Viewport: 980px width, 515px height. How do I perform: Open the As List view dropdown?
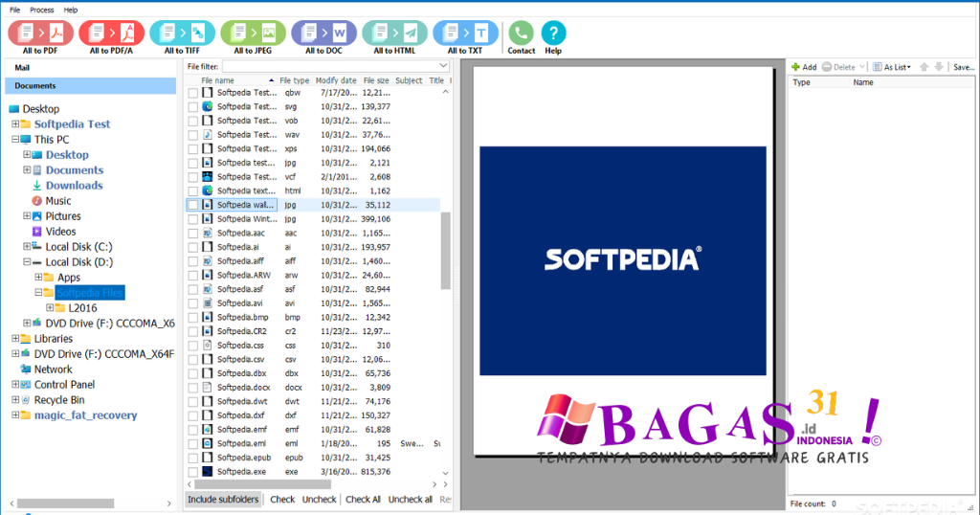tap(893, 67)
